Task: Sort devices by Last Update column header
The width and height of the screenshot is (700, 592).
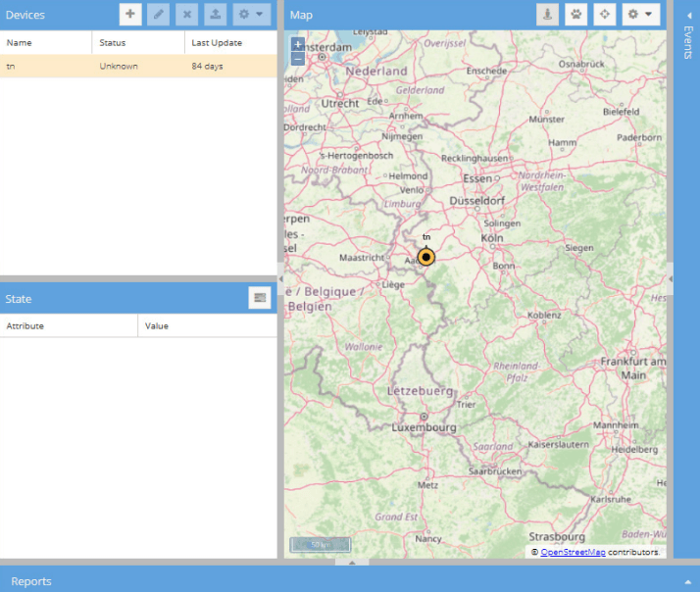Action: coord(229,43)
